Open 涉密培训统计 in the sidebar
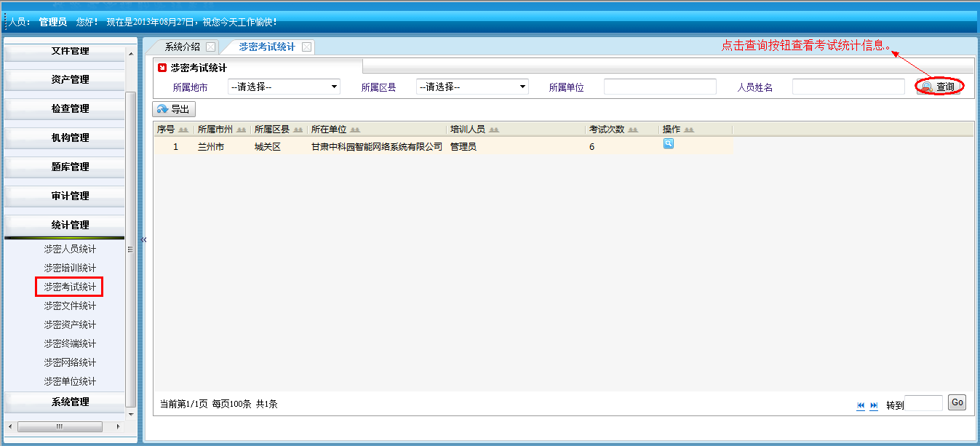 (70, 268)
